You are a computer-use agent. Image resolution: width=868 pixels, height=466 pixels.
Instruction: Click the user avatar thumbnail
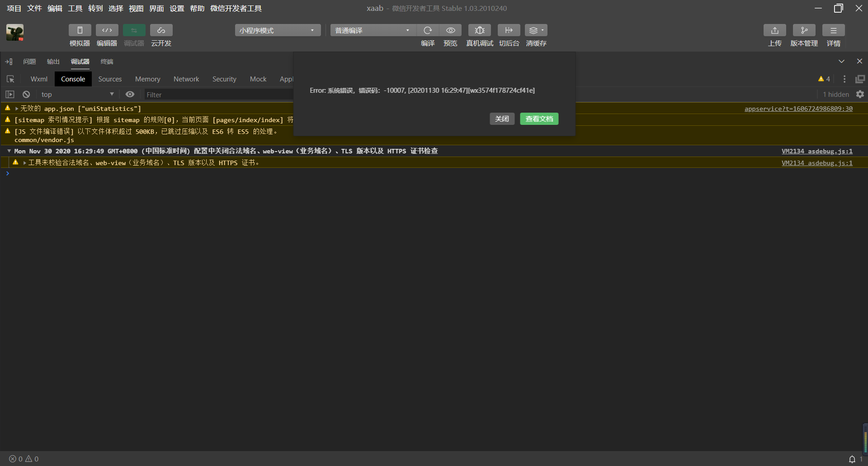pyautogui.click(x=15, y=33)
